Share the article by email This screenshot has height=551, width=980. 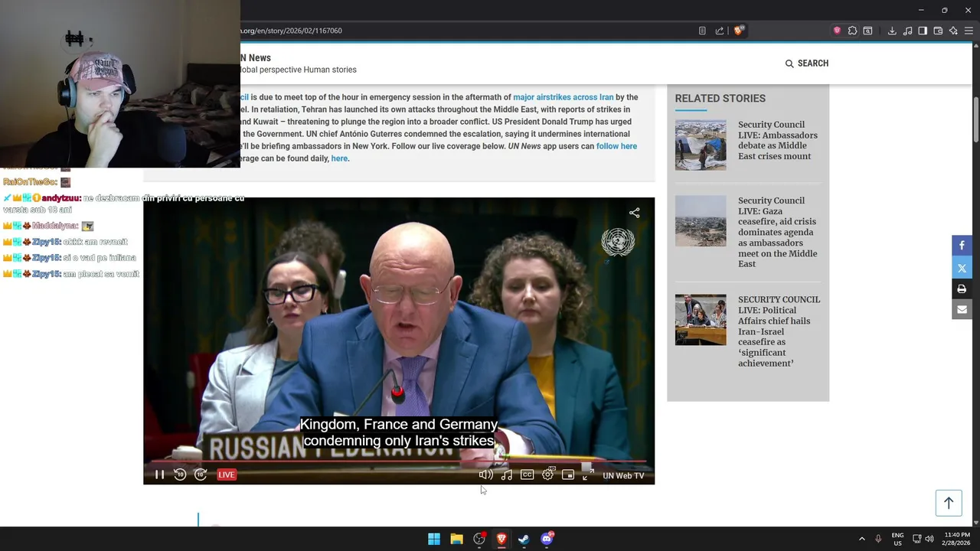click(962, 309)
